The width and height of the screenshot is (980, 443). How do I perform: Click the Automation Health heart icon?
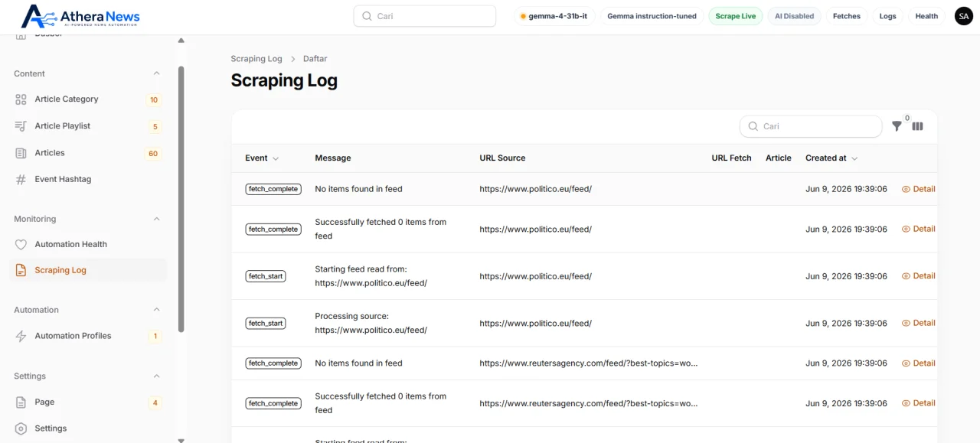coord(21,245)
